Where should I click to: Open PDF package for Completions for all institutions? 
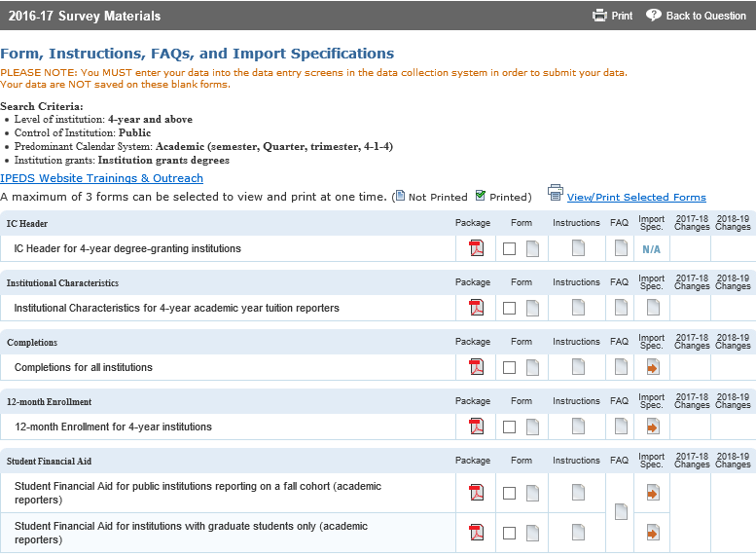coord(476,367)
